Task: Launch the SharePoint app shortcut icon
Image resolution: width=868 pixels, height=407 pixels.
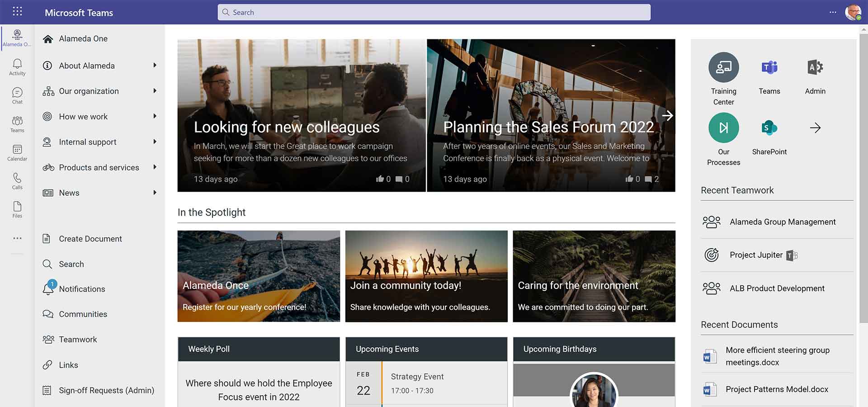Action: (x=769, y=128)
